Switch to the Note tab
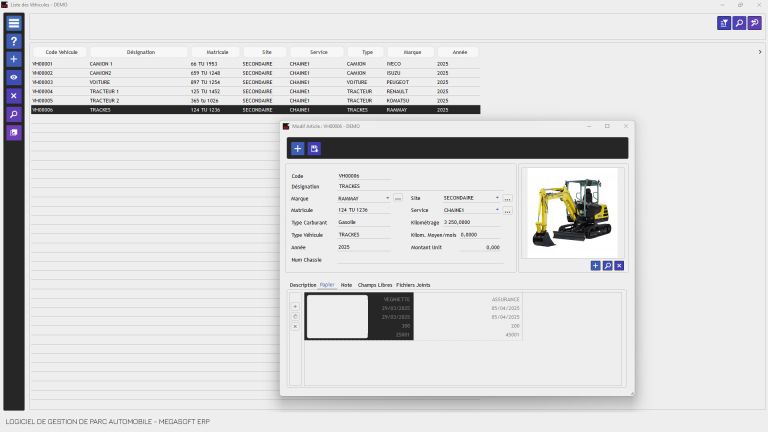This screenshot has height=432, width=768. (346, 285)
